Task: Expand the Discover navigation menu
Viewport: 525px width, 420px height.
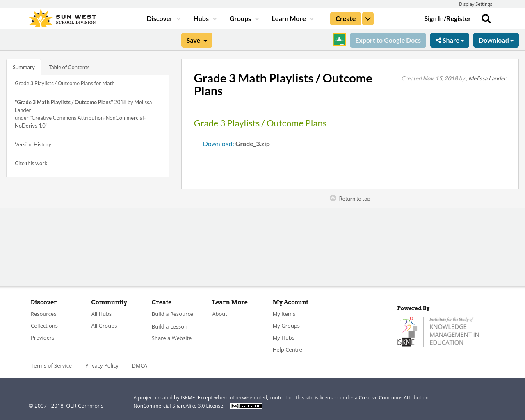Action: (163, 18)
